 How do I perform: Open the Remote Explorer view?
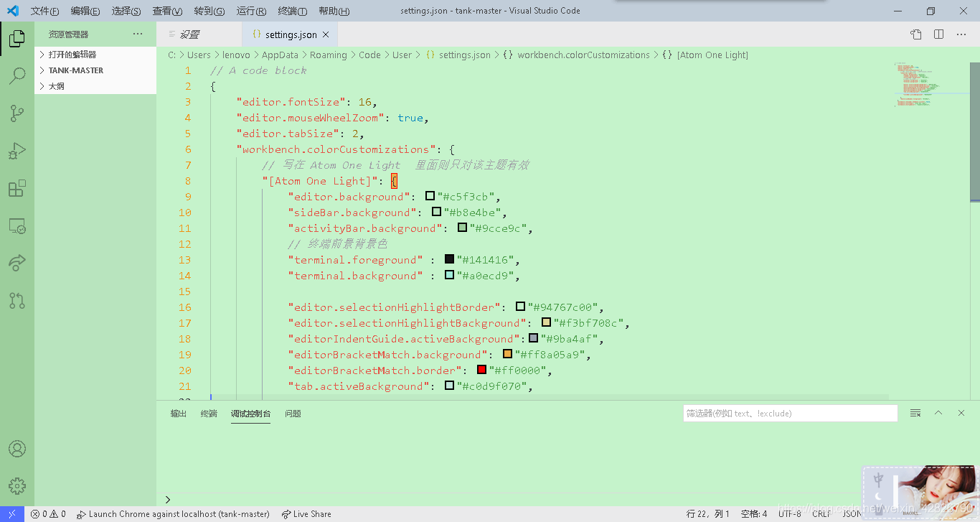(x=17, y=227)
